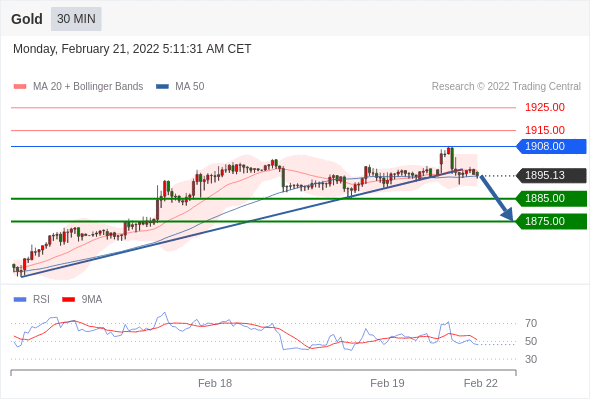Toggle the MA 20 + Bollinger Bands legend
Viewport: 590px width, 400px height.
click(78, 87)
